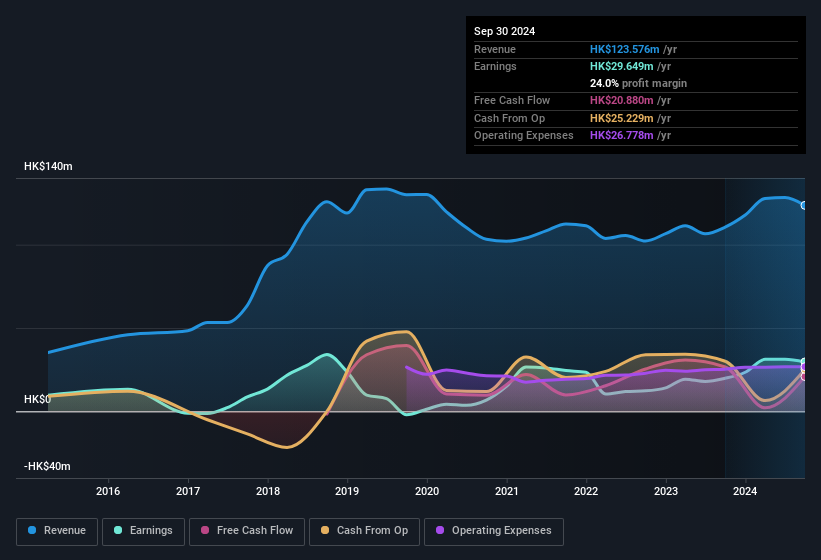This screenshot has height=560, width=821.
Task: Click the 24.0% profit margin text
Action: click(638, 83)
